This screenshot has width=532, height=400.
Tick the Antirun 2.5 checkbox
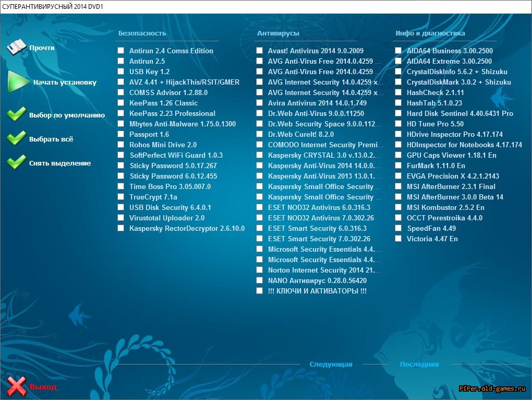pos(121,61)
